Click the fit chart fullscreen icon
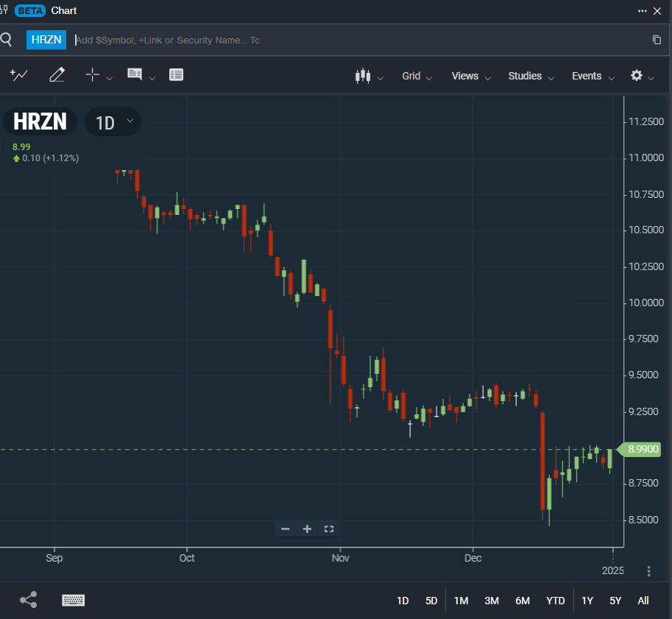 click(329, 529)
